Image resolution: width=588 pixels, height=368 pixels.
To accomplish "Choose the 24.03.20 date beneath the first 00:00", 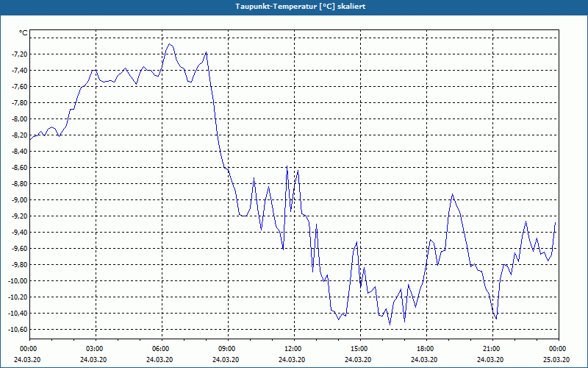I will point(27,359).
